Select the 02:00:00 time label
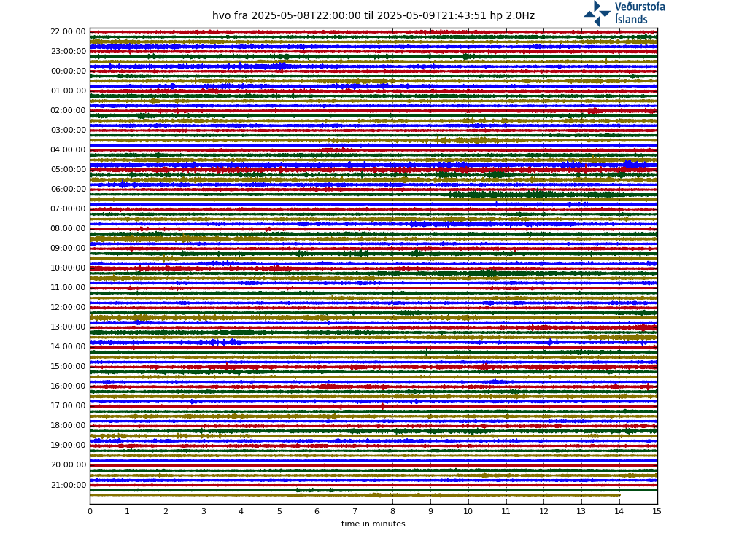Screen dimensions: 747x560 [68, 111]
